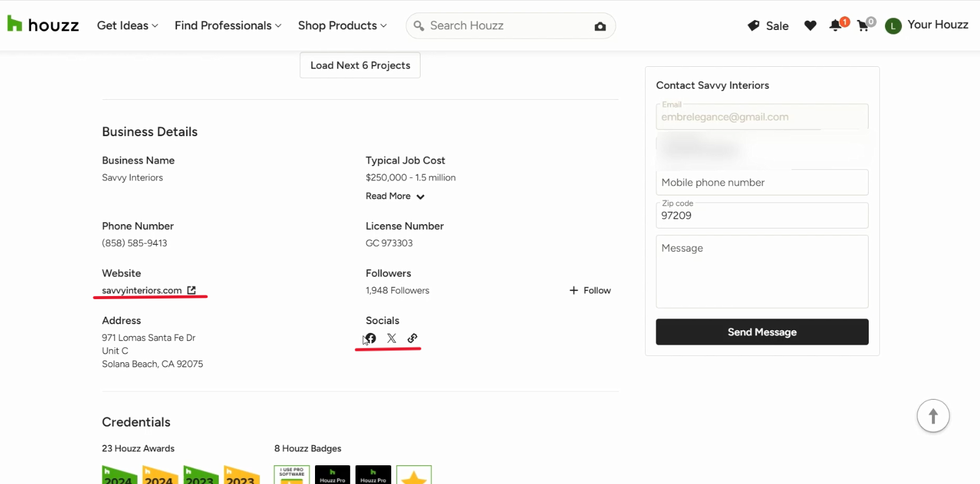Open the notifications bell
The height and width of the screenshot is (484, 980).
pyautogui.click(x=835, y=26)
